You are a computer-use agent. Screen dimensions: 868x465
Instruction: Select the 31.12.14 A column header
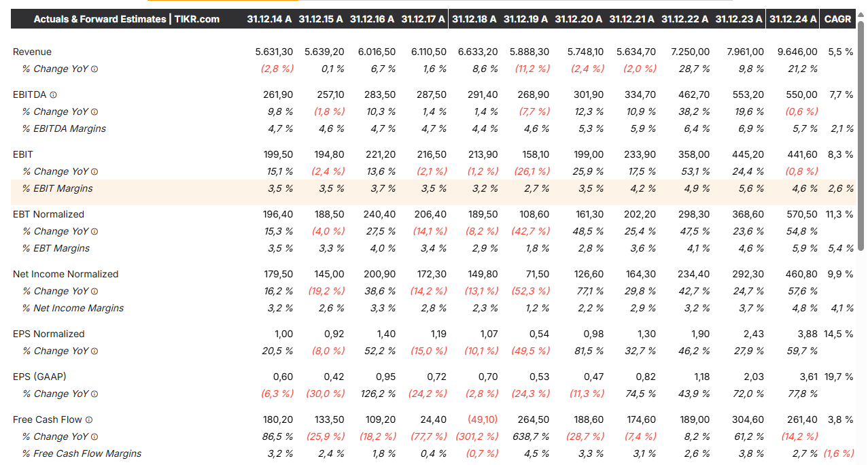(269, 19)
